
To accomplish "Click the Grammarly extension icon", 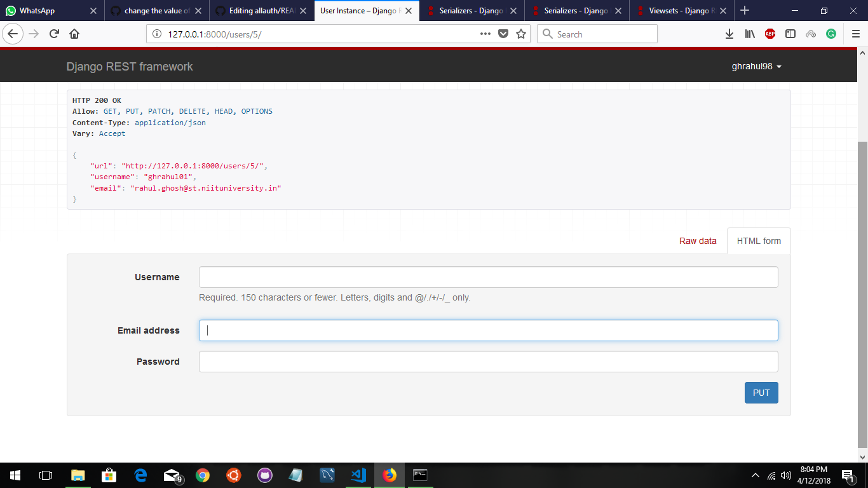I will click(x=831, y=34).
